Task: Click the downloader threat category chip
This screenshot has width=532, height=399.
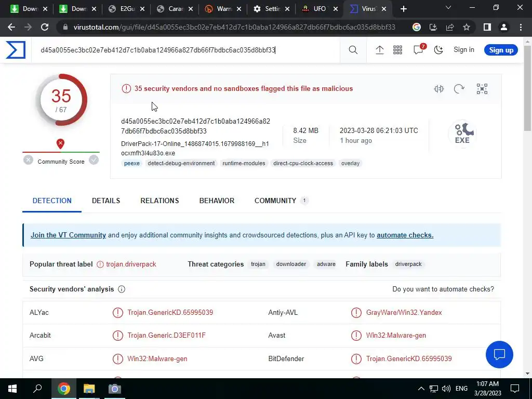Action: click(291, 264)
